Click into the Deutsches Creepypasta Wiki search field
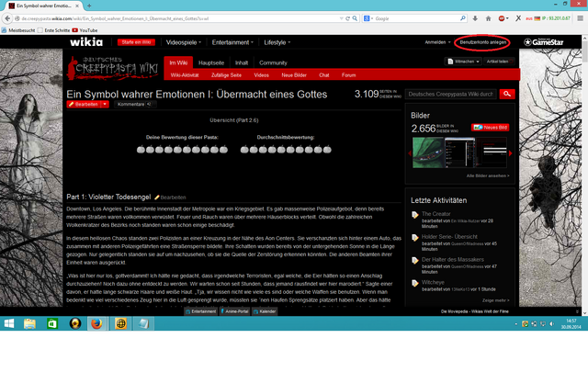The width and height of the screenshot is (588, 372). [x=451, y=94]
